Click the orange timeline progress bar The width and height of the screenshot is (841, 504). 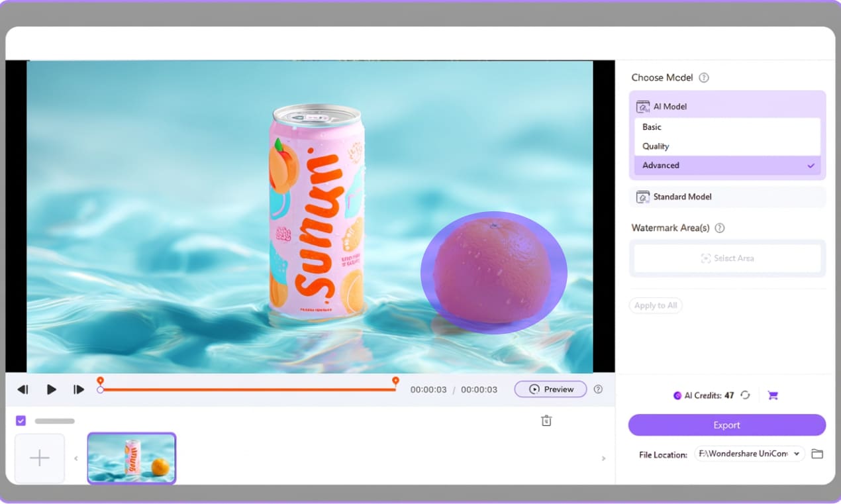pos(248,389)
